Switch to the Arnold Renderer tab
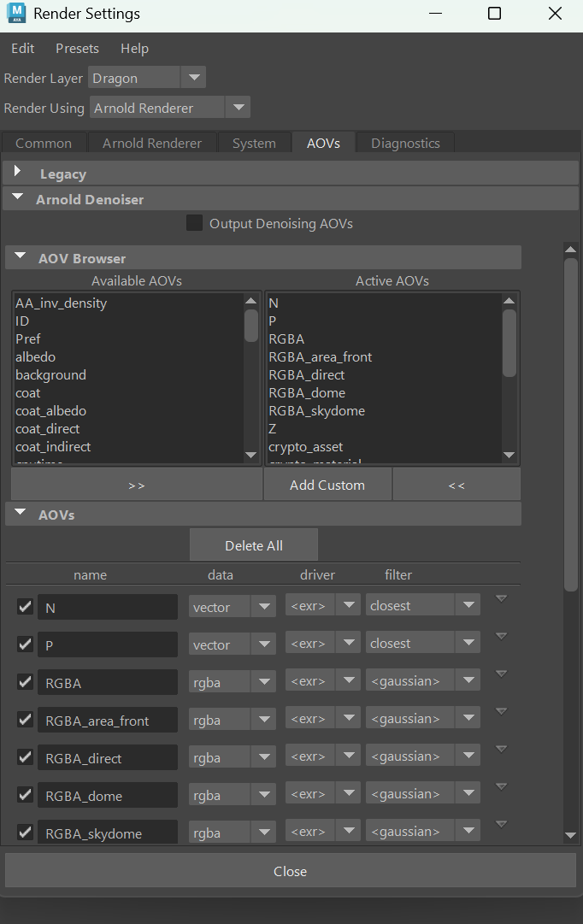The width and height of the screenshot is (583, 924). click(152, 144)
